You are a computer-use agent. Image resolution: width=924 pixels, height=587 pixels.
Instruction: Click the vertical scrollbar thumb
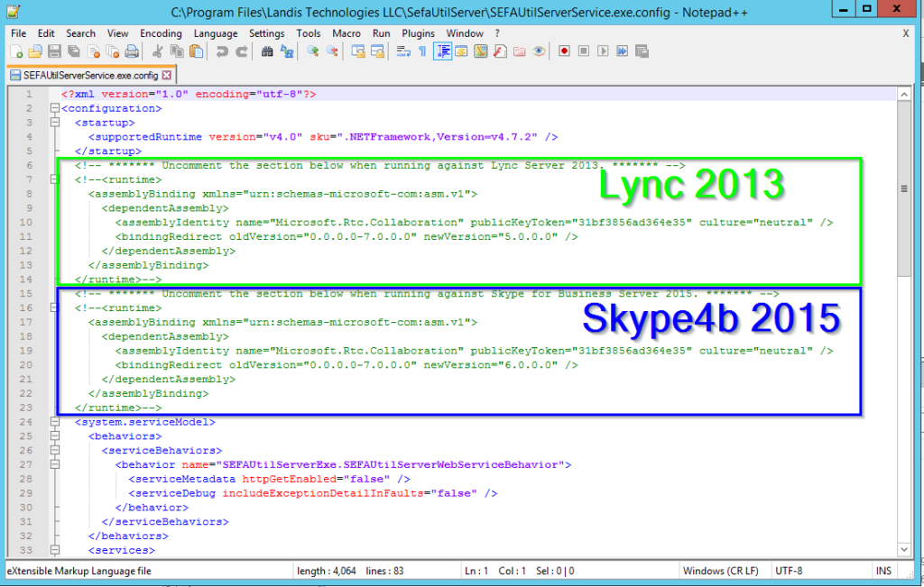(904, 188)
